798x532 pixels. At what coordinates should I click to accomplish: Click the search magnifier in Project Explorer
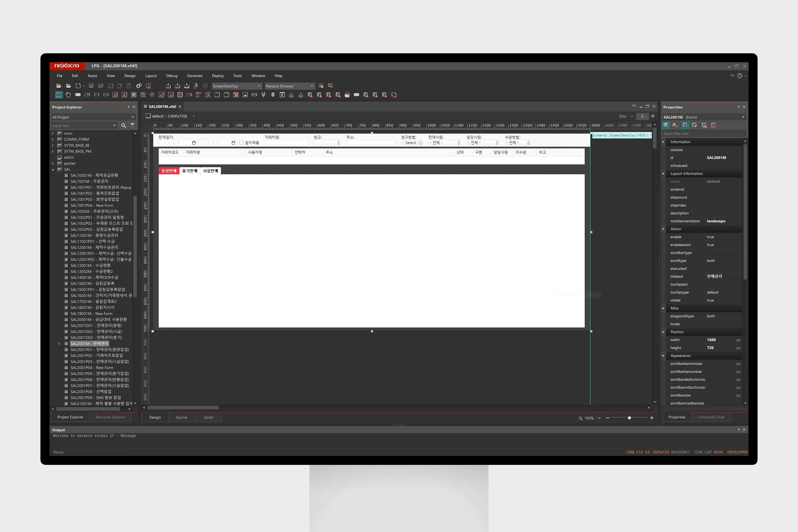[123, 126]
